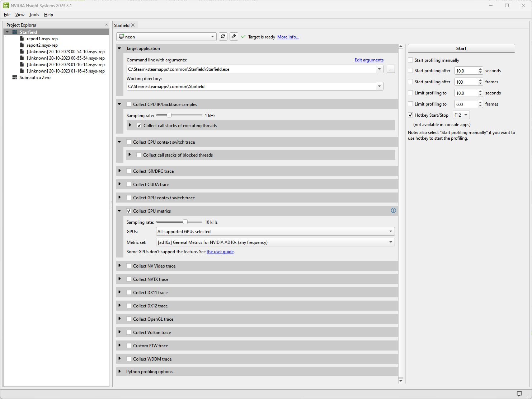Image resolution: width=532 pixels, height=399 pixels.
Task: Click the notification icon in bottom status bar
Action: (519, 394)
